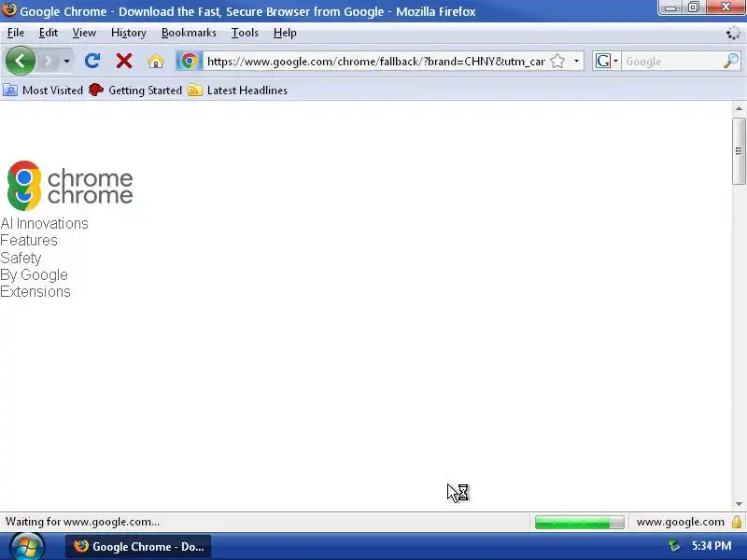Open the By Google link
The image size is (747, 560).
coord(34,274)
